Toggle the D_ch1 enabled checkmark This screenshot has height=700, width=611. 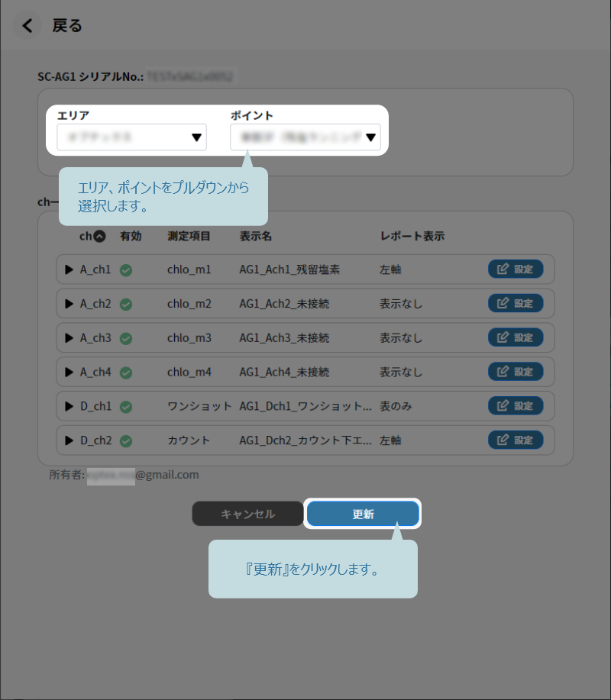coord(126,407)
